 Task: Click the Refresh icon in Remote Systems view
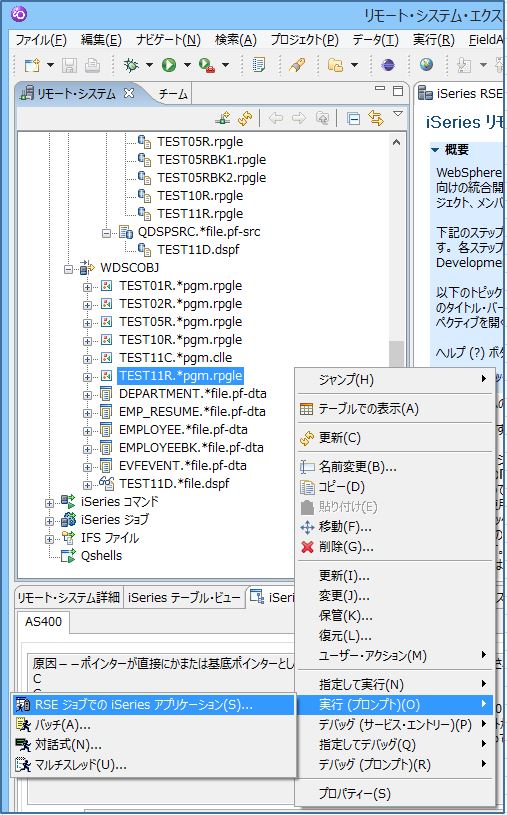click(245, 119)
